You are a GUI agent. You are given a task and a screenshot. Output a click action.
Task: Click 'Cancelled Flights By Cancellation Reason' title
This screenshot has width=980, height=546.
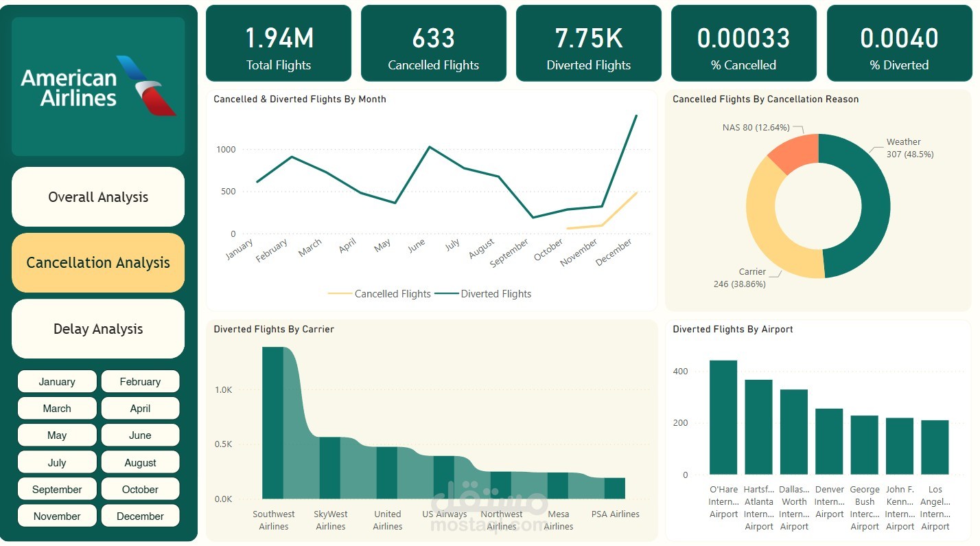pyautogui.click(x=766, y=99)
